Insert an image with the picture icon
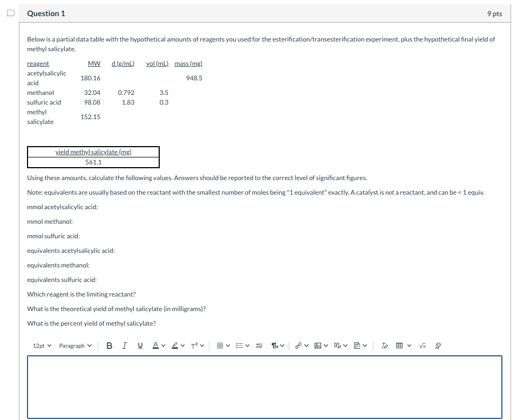517x420 pixels. click(x=318, y=346)
